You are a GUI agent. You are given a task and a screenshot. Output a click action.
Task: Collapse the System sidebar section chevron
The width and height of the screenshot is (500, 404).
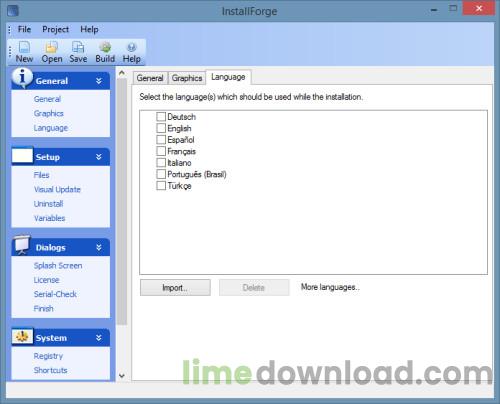point(99,338)
